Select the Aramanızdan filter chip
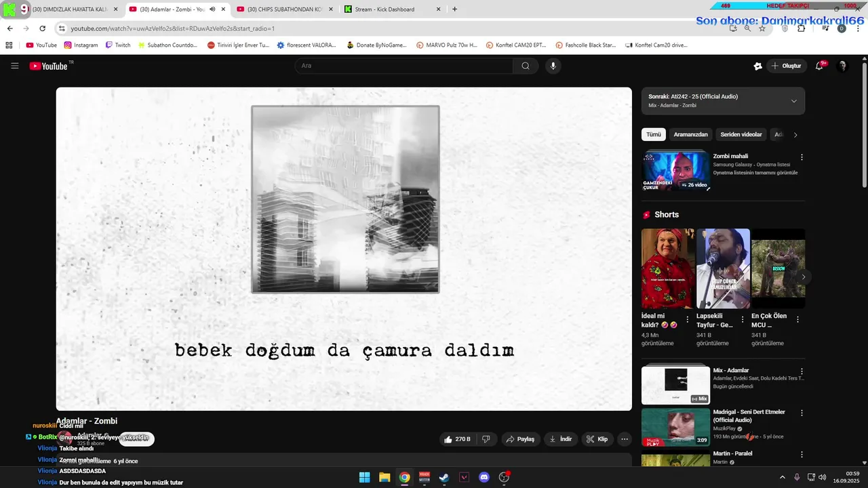Image resolution: width=868 pixels, height=488 pixels. tap(691, 134)
